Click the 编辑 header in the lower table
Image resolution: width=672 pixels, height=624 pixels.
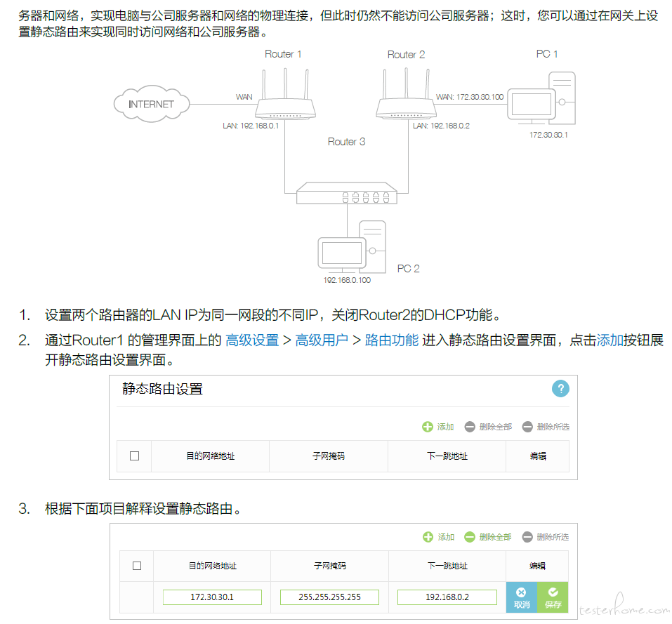[537, 566]
